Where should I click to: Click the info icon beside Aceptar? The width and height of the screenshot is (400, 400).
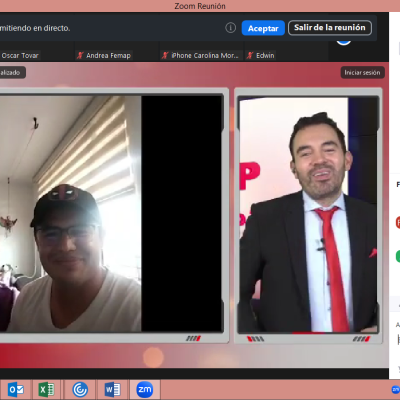point(230,28)
